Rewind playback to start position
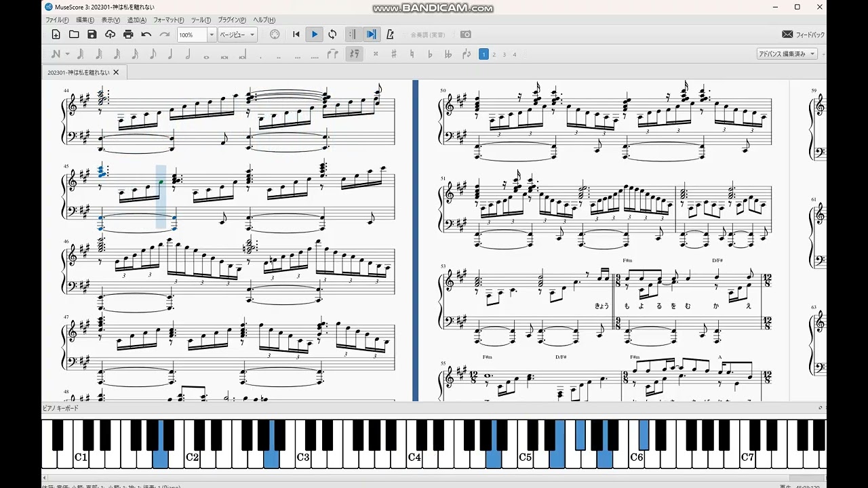Screen dimensions: 868x488 coord(296,35)
